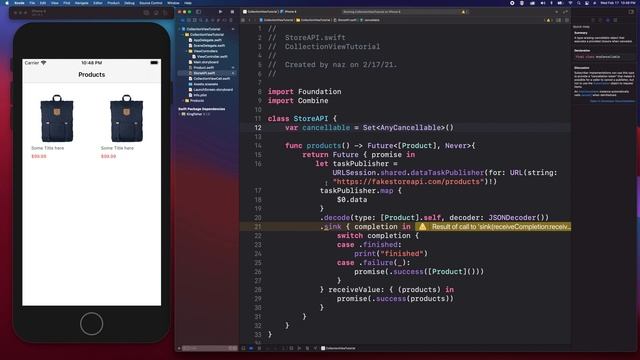The width and height of the screenshot is (640, 360).
Task: Open the project navigator tab
Action: (x=182, y=20)
